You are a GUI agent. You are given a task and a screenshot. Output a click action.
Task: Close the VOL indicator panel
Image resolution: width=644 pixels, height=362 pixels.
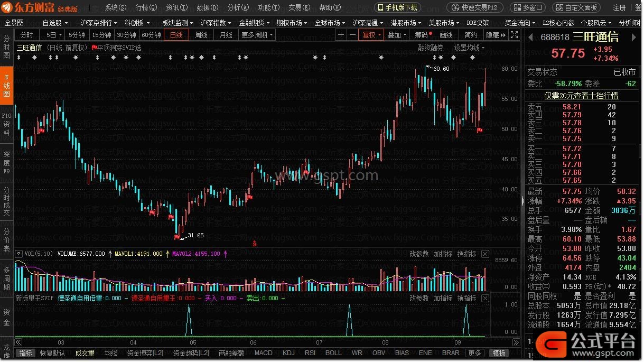485,254
